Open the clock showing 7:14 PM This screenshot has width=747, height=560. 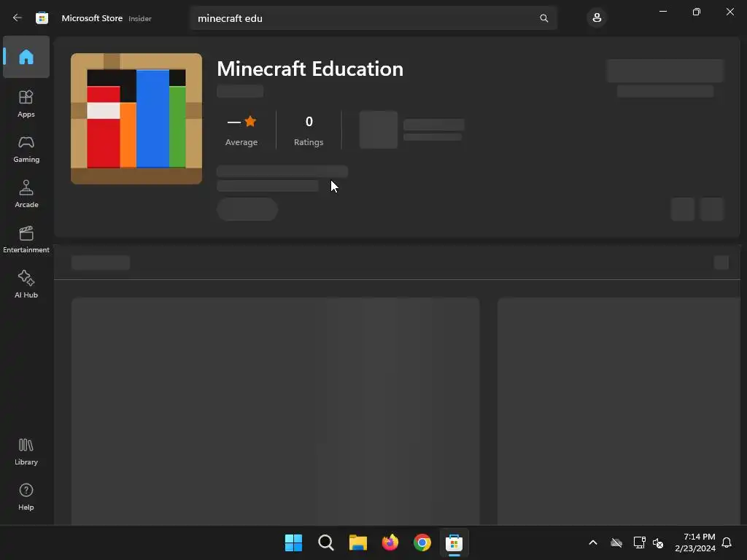pos(695,542)
